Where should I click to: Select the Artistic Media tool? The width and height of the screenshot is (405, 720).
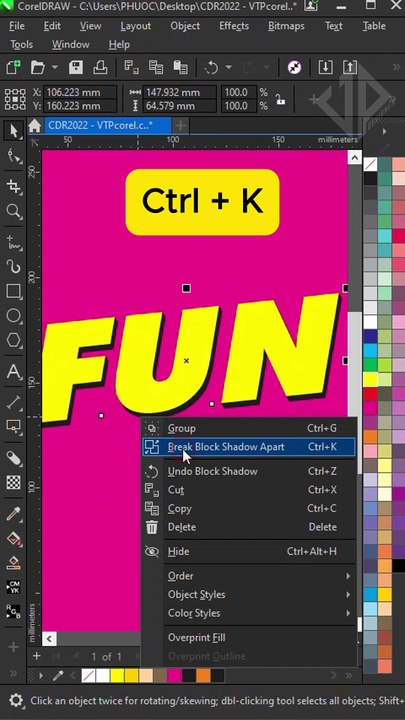click(x=13, y=266)
